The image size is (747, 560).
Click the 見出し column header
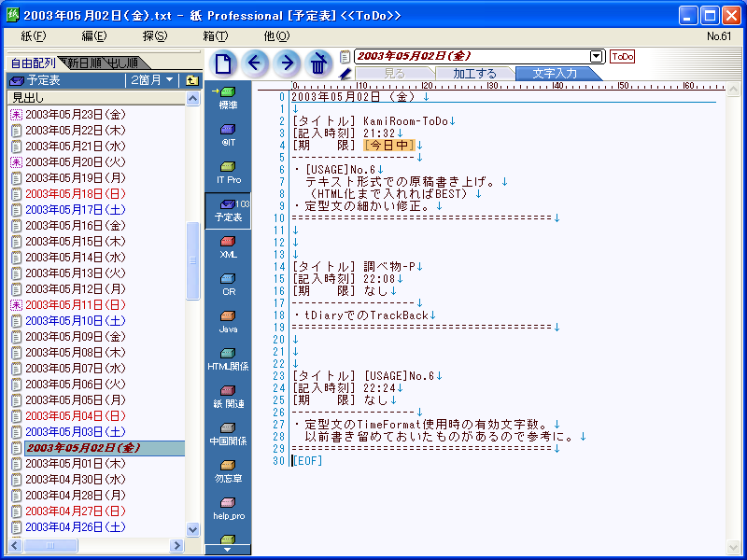[93, 97]
